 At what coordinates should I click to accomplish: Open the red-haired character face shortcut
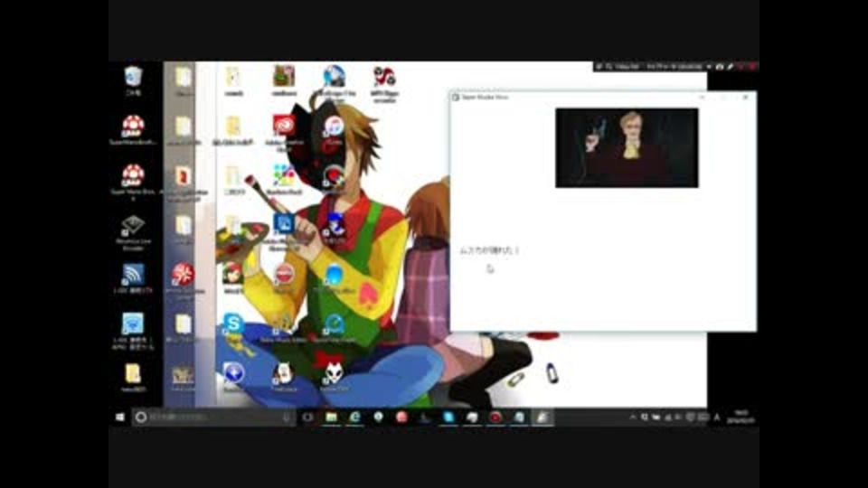pos(233,275)
